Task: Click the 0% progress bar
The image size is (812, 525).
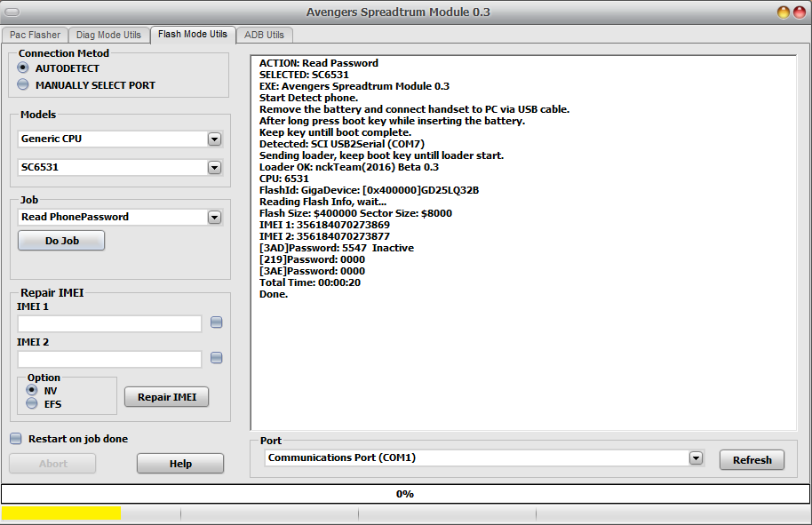Action: click(405, 494)
